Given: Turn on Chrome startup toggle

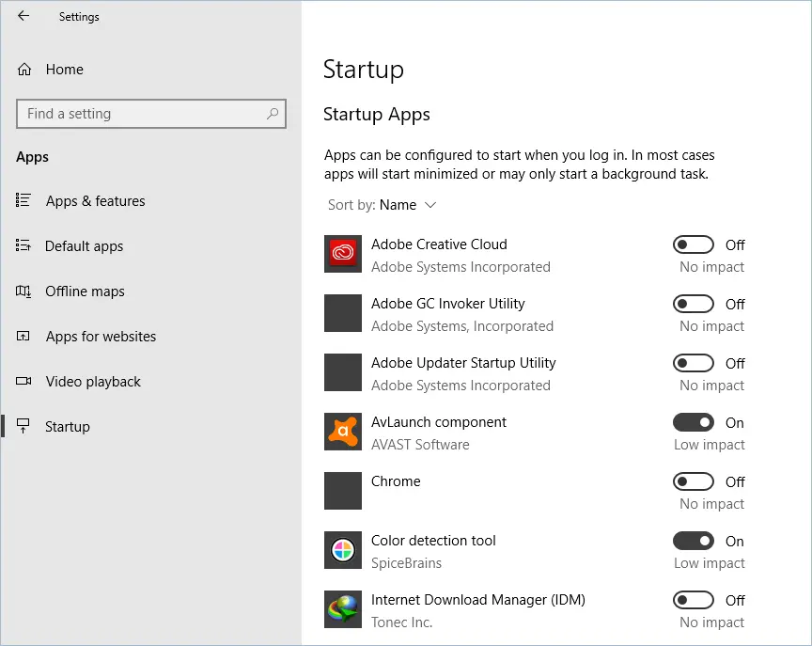Looking at the screenshot, I should tap(694, 481).
